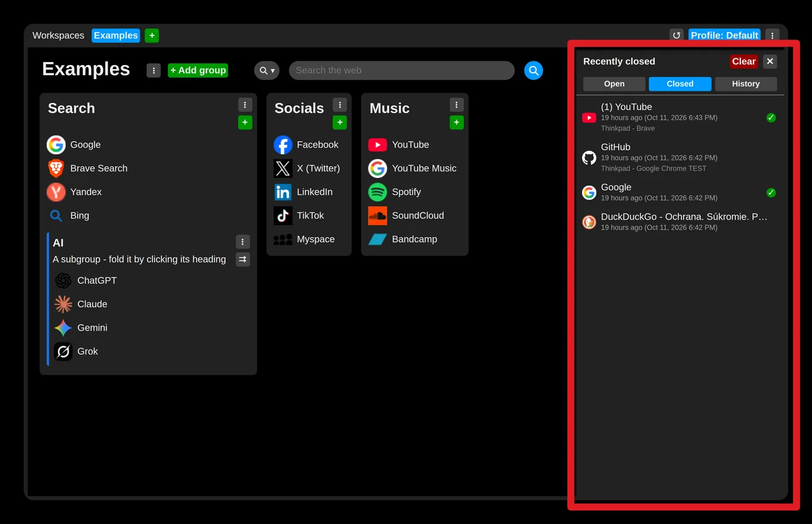The height and width of the screenshot is (524, 812).
Task: Add a link to the Socials group
Action: tap(340, 122)
